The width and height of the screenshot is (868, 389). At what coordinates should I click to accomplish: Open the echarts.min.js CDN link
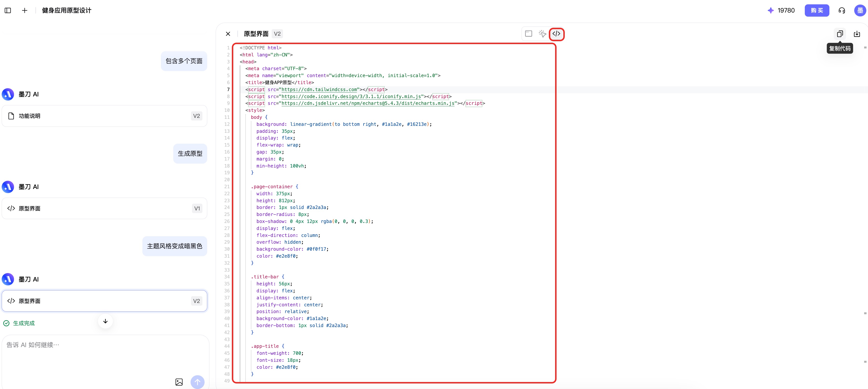(368, 103)
